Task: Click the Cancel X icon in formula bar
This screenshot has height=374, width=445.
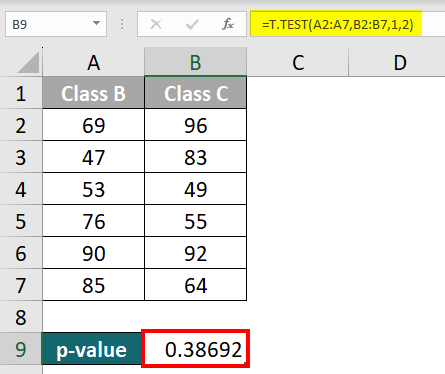Action: point(156,24)
